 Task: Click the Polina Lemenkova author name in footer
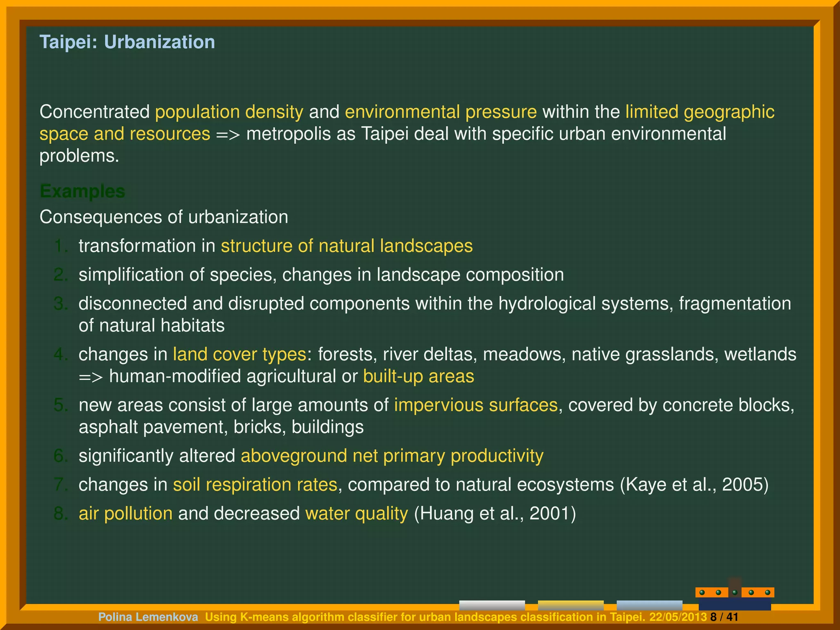(148, 617)
